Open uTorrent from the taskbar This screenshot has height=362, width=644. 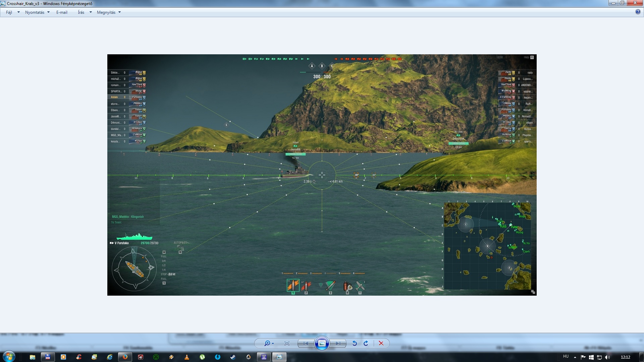(x=202, y=357)
